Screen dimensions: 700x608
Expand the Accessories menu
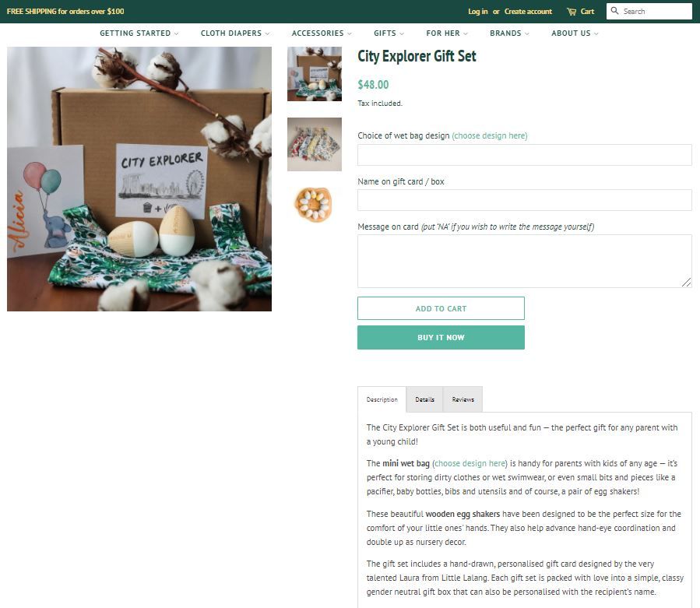(x=322, y=33)
